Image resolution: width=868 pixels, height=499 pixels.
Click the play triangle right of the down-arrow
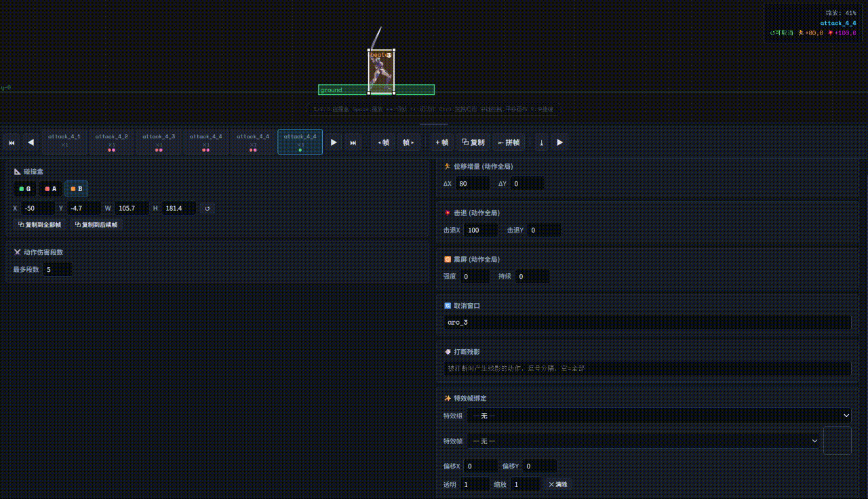click(559, 142)
